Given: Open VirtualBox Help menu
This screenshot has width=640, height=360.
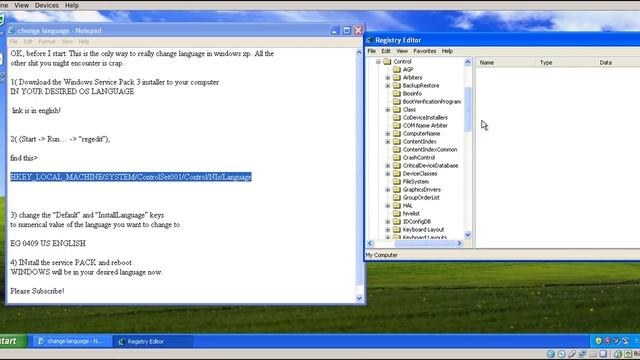Looking at the screenshot, I should [72, 5].
